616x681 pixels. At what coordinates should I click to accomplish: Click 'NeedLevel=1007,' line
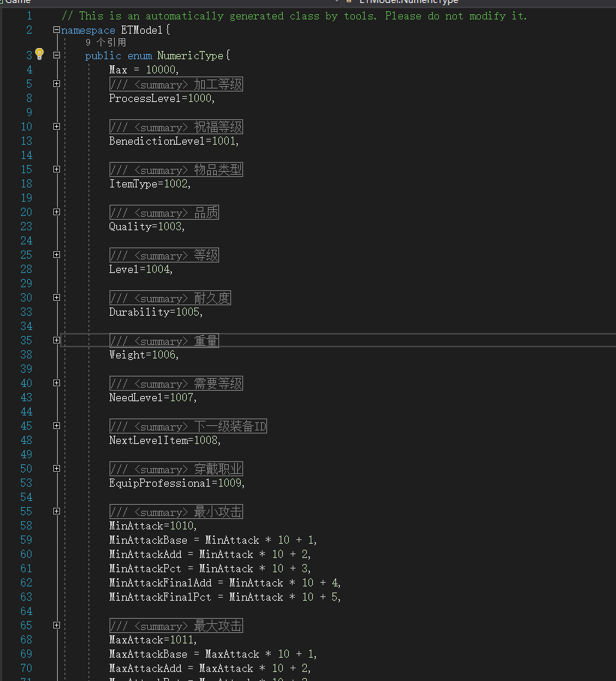coord(153,397)
